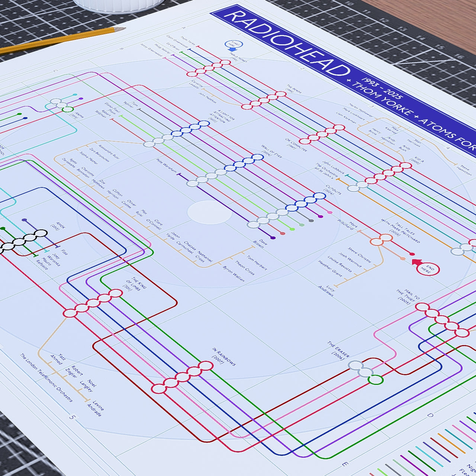Click the 'THE BENDS (1995)' station label
This screenshot has height=476, width=476.
tap(292, 89)
